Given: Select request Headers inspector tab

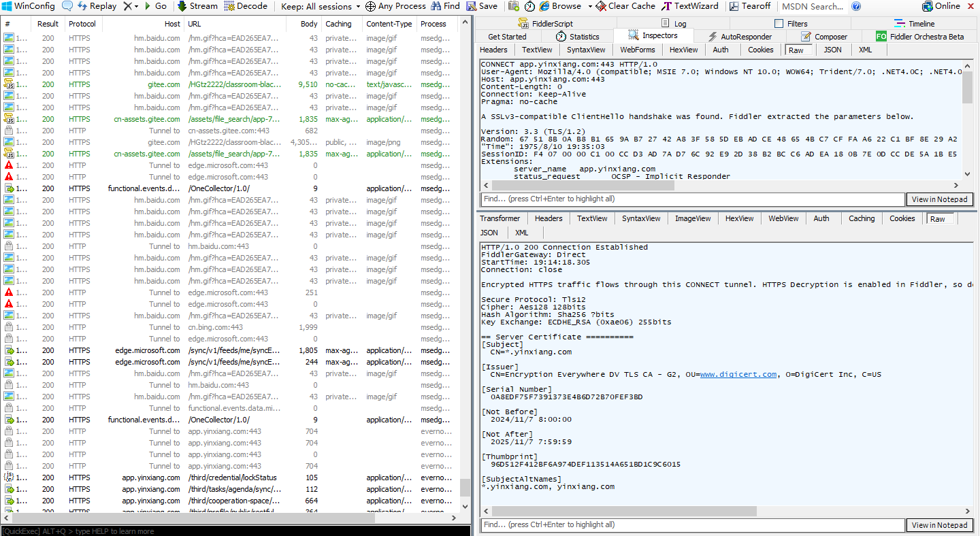Looking at the screenshot, I should coord(493,50).
